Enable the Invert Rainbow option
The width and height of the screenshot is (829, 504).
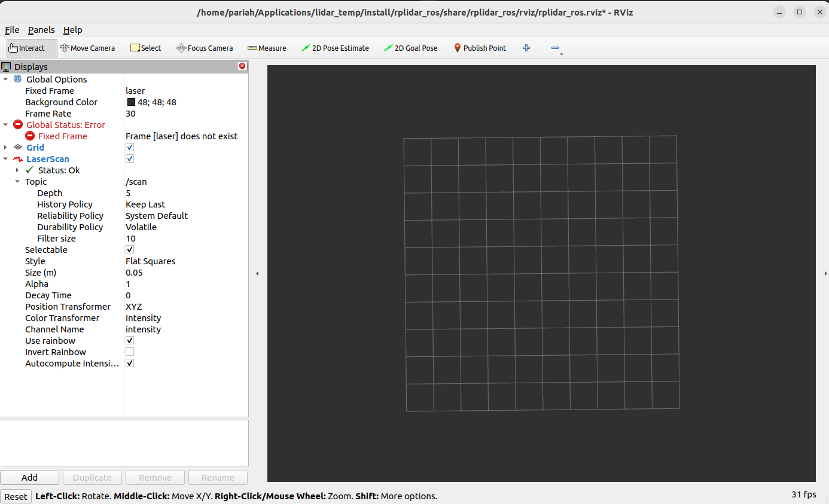pos(129,352)
